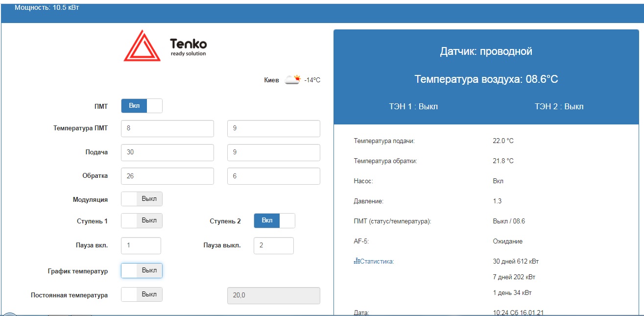Enable the Модуляция toggle
The image size is (644, 316).
pyautogui.click(x=142, y=199)
